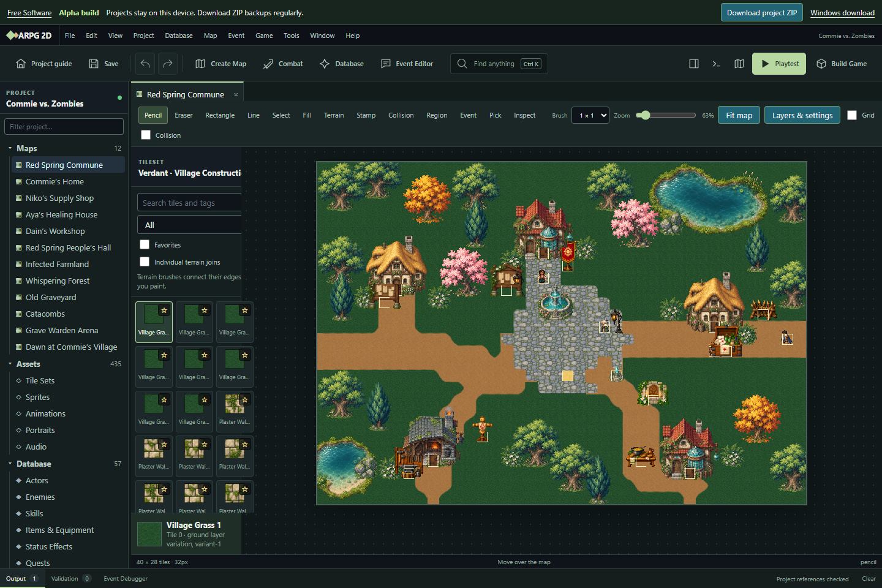Check Individual terrain joins checkbox
This screenshot has width=882, height=588.
tap(145, 262)
